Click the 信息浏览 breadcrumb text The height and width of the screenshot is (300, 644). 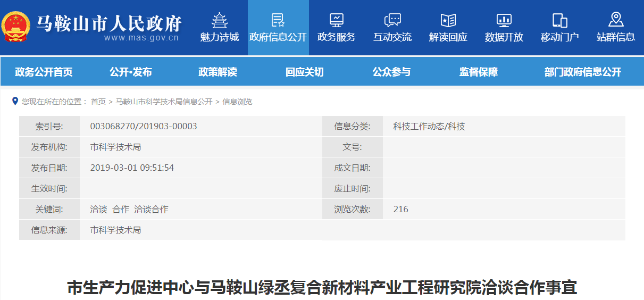(237, 102)
